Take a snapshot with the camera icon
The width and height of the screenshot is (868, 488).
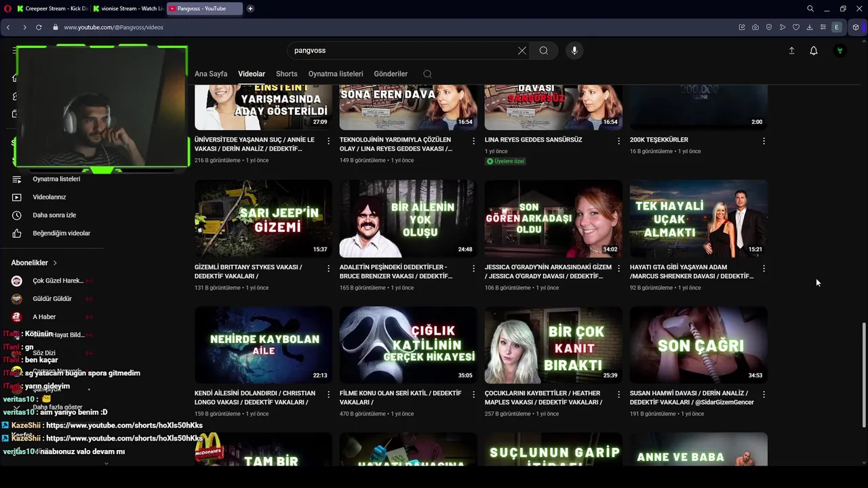pyautogui.click(x=755, y=27)
